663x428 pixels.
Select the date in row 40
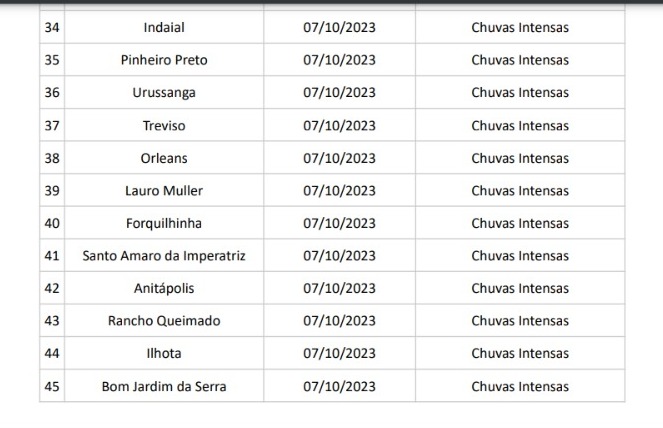click(x=340, y=223)
